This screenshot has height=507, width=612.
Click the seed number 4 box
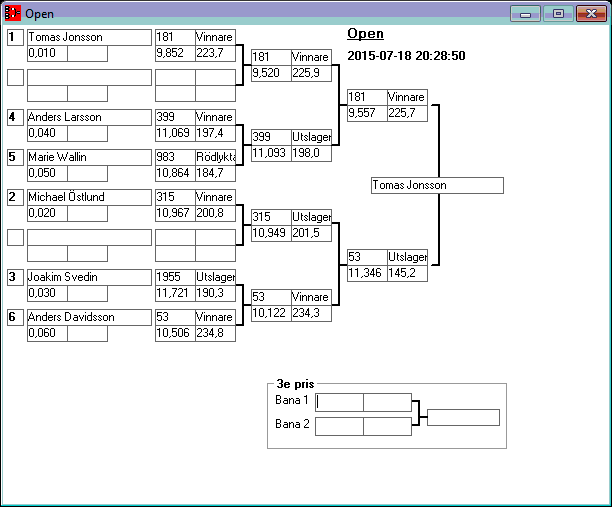click(x=15, y=118)
